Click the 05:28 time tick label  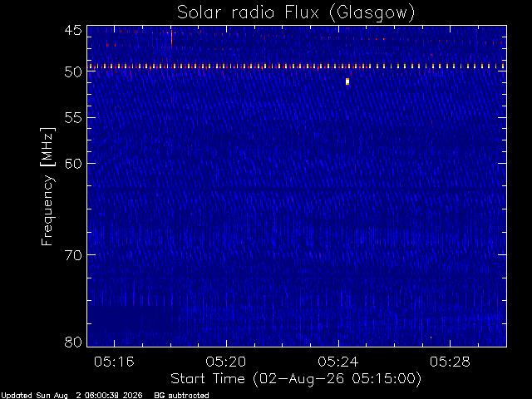[450, 362]
